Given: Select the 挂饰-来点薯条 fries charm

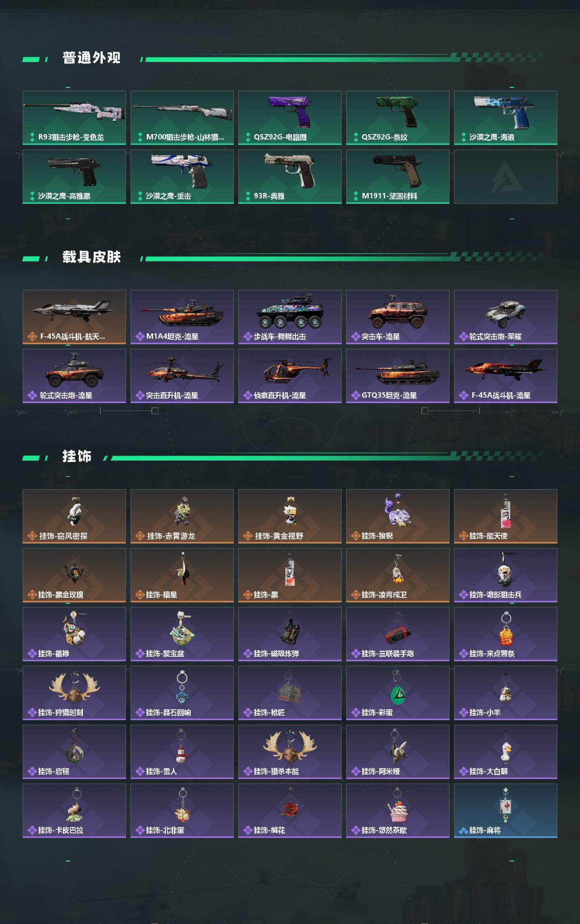Looking at the screenshot, I should tap(506, 634).
